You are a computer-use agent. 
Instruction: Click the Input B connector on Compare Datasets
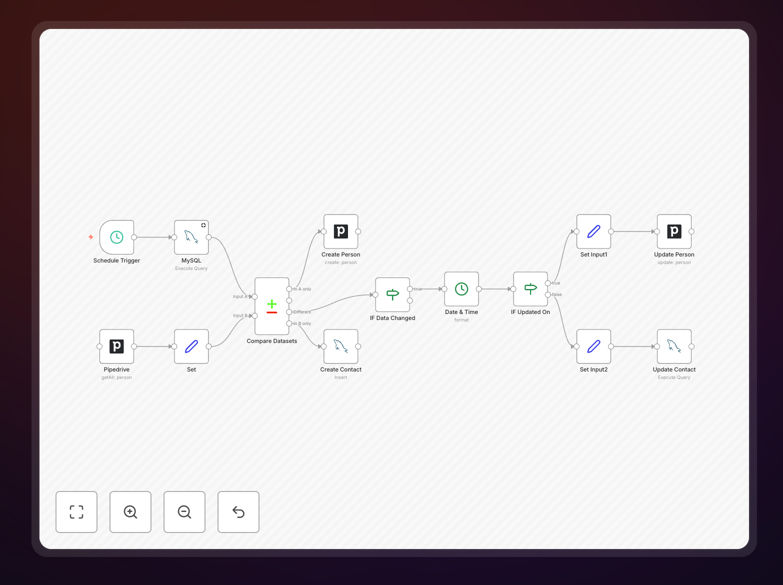point(254,316)
